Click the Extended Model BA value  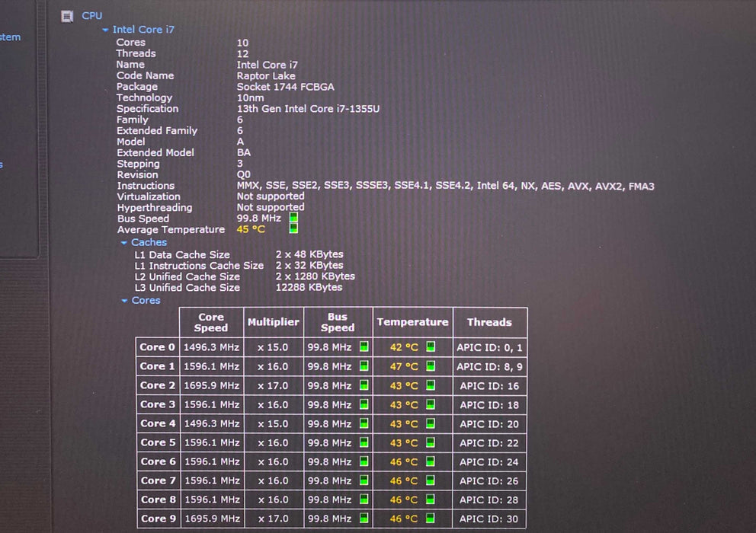coord(244,153)
